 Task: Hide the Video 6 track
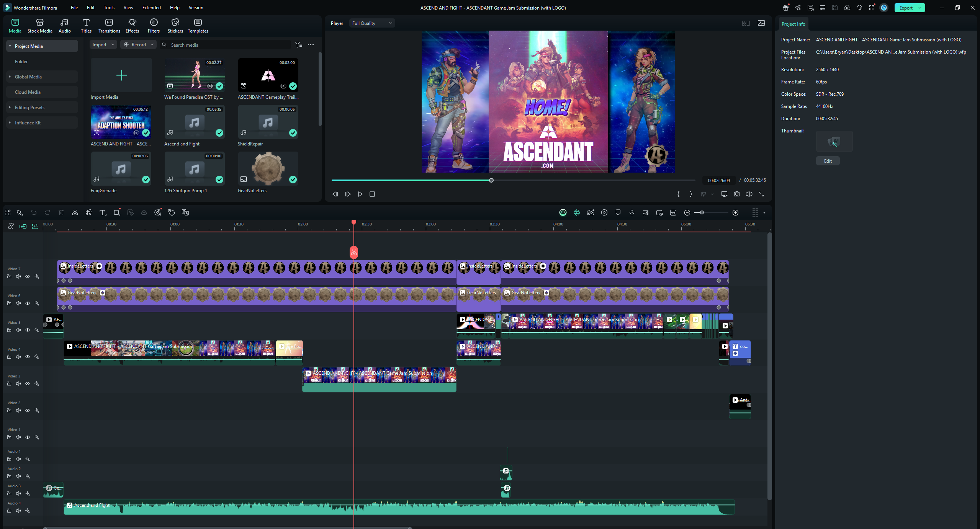(x=28, y=303)
